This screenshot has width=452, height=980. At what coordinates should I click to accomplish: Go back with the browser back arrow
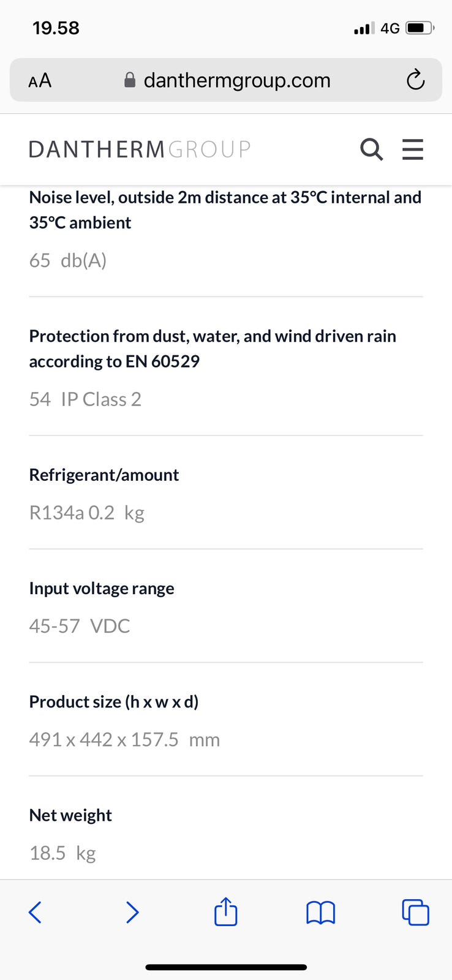[36, 912]
